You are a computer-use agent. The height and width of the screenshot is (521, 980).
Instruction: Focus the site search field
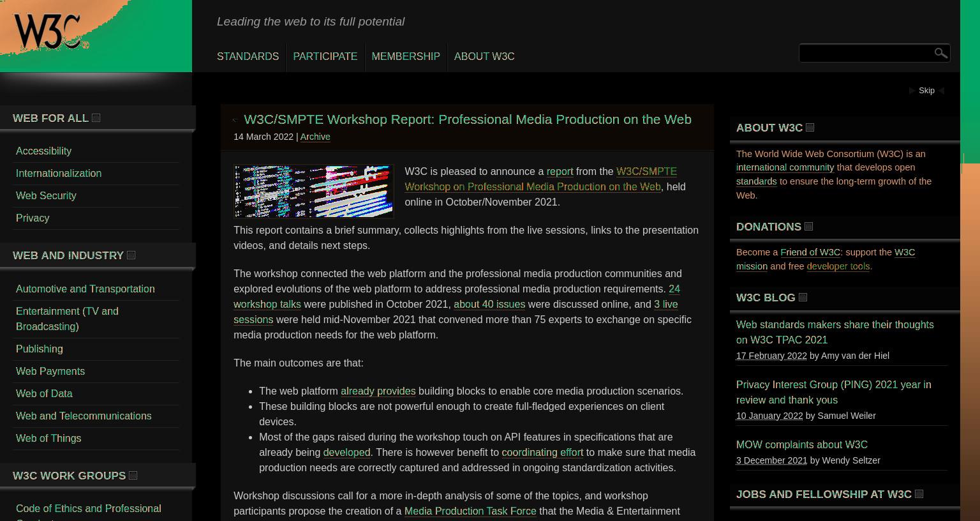tap(866, 53)
